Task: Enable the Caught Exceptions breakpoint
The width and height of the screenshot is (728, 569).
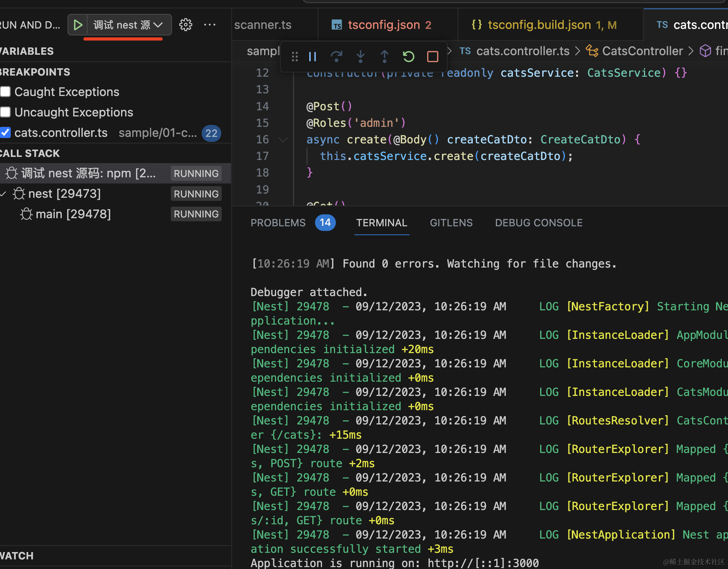Action: pos(5,92)
